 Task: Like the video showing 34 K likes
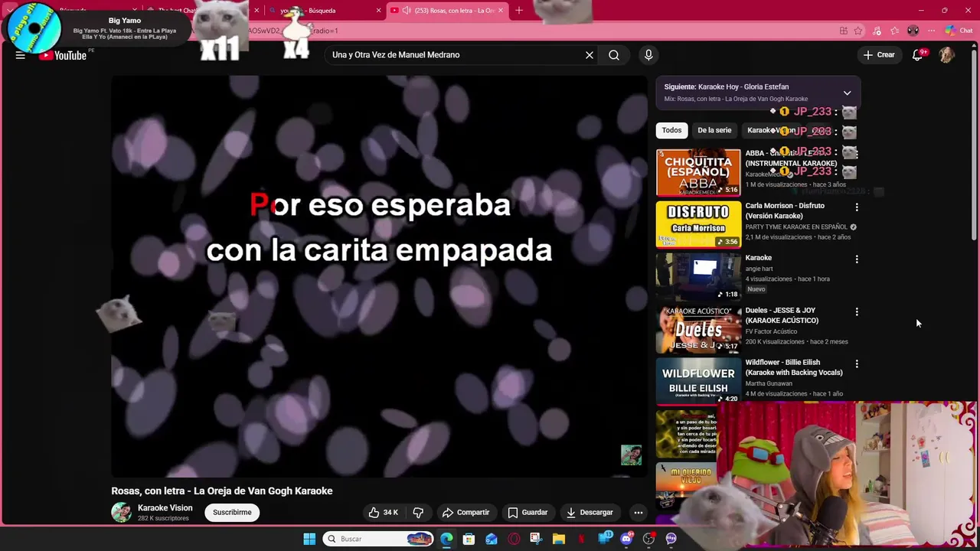384,513
